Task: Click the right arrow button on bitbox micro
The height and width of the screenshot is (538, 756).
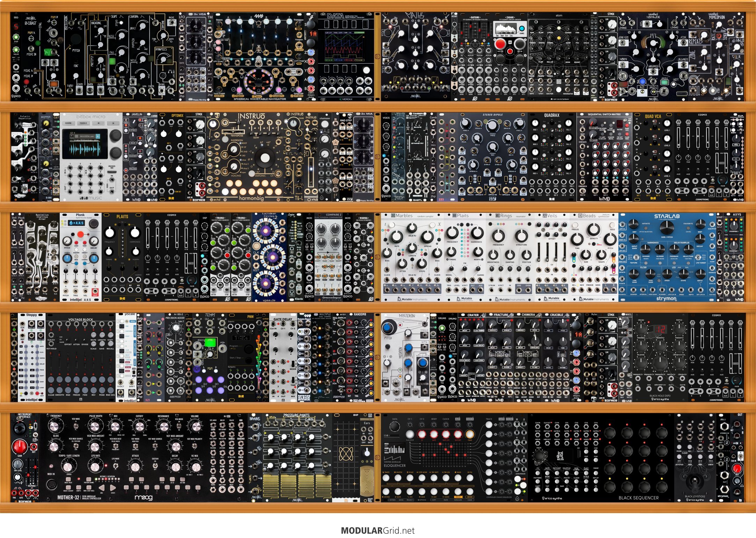Action: [113, 123]
